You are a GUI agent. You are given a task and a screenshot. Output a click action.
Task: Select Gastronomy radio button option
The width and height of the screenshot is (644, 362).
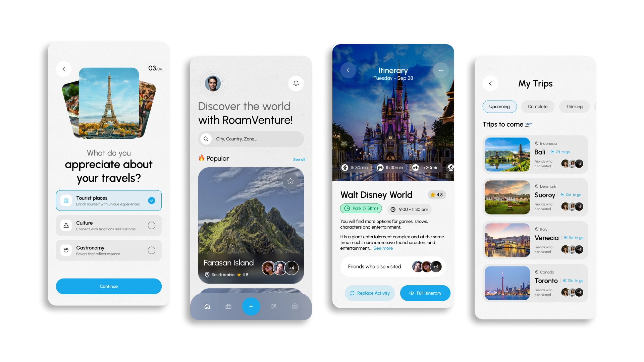pos(152,249)
